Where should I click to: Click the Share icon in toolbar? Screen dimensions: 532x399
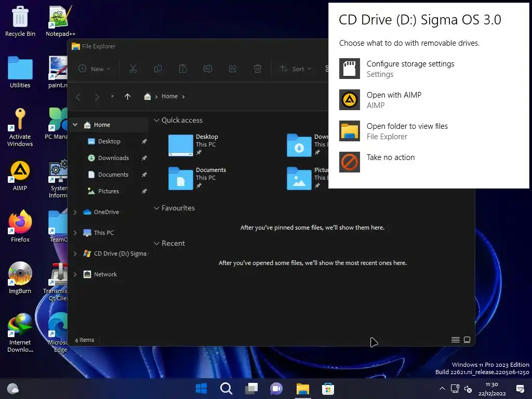pyautogui.click(x=233, y=69)
